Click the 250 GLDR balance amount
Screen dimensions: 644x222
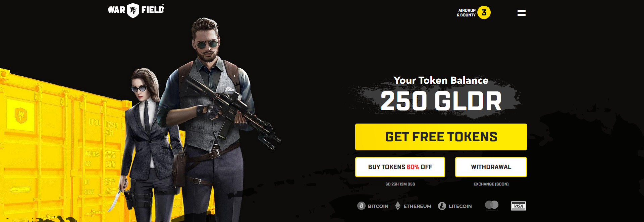(x=441, y=101)
